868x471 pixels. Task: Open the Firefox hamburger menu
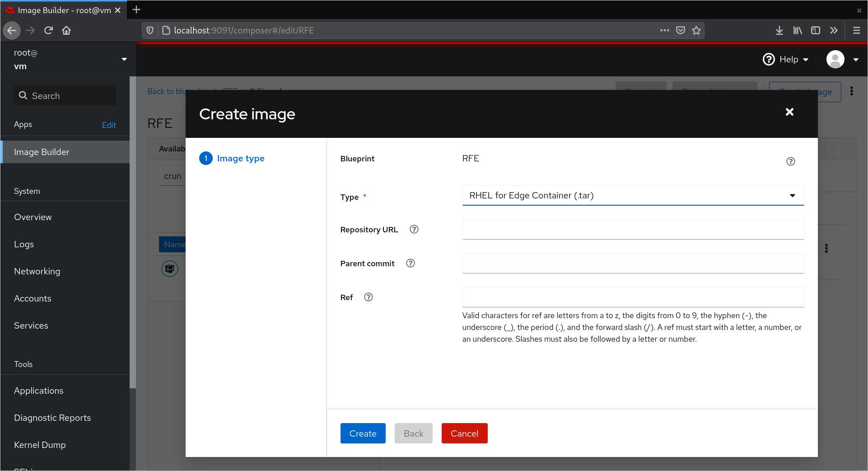[856, 30]
